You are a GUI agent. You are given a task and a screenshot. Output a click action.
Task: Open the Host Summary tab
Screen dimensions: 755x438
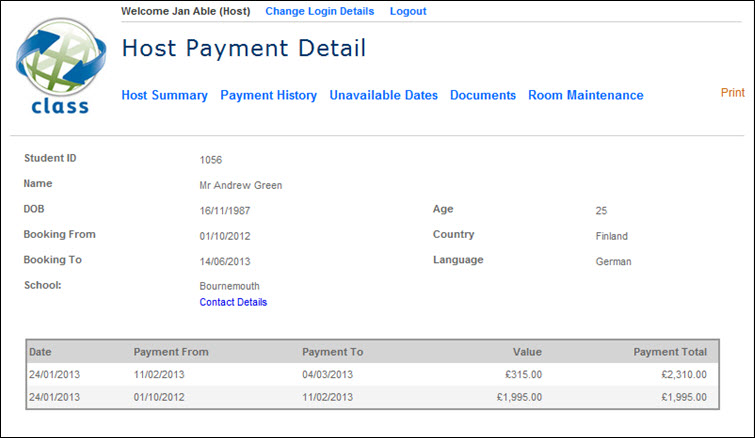tap(164, 96)
